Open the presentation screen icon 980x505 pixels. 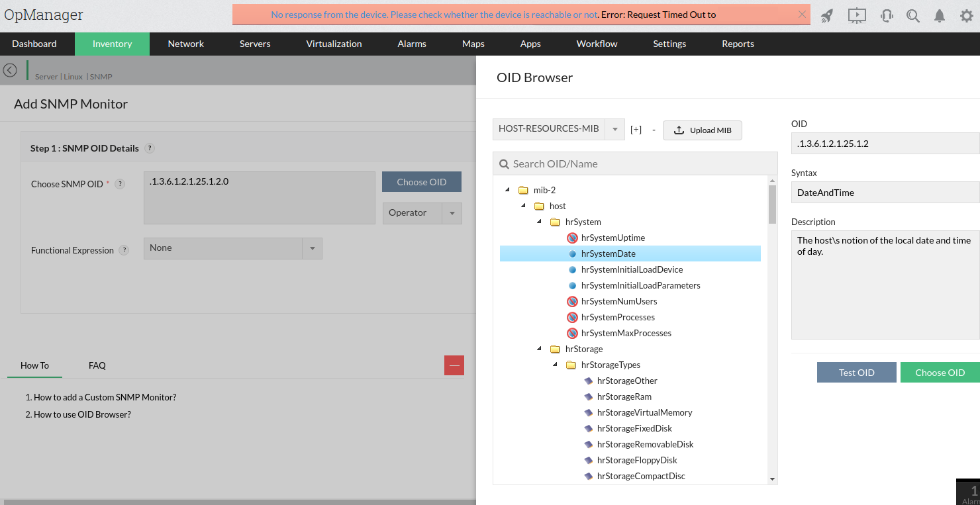point(857,15)
